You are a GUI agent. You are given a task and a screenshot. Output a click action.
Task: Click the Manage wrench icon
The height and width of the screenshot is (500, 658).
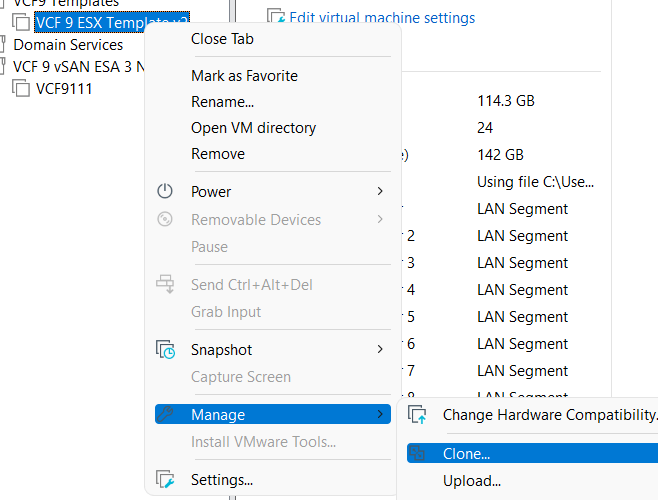[x=166, y=414]
